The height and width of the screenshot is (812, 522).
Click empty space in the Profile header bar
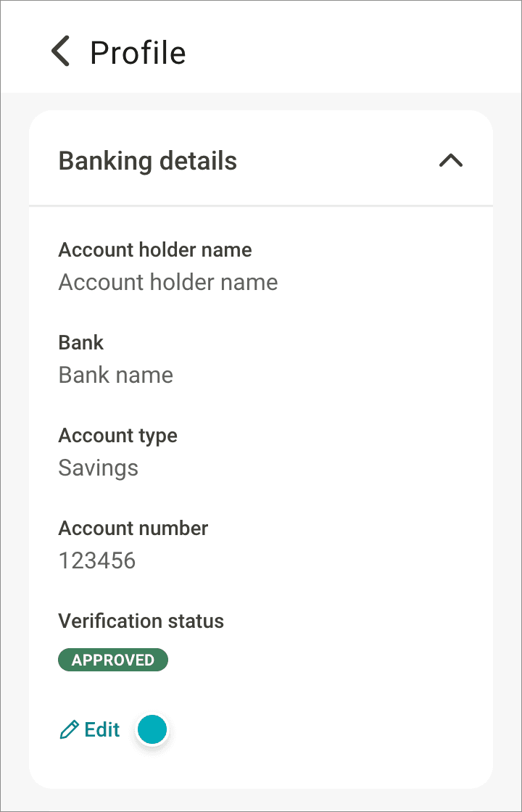point(362,51)
